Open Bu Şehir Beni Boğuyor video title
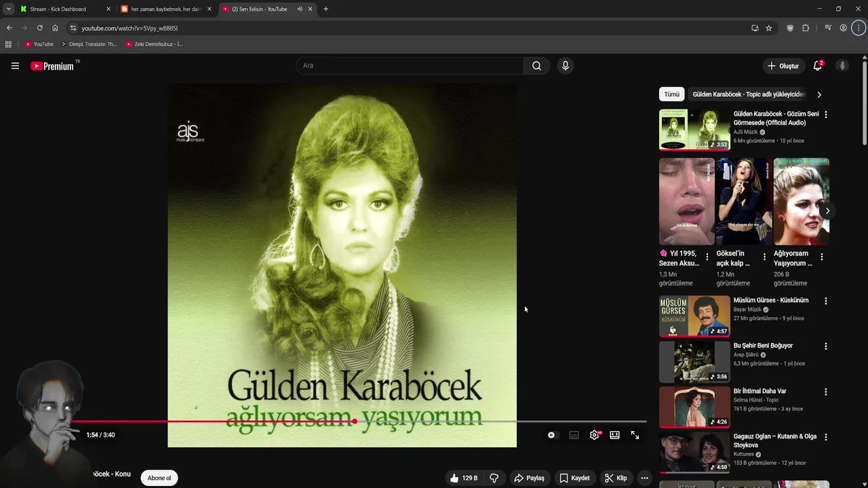 click(x=763, y=346)
